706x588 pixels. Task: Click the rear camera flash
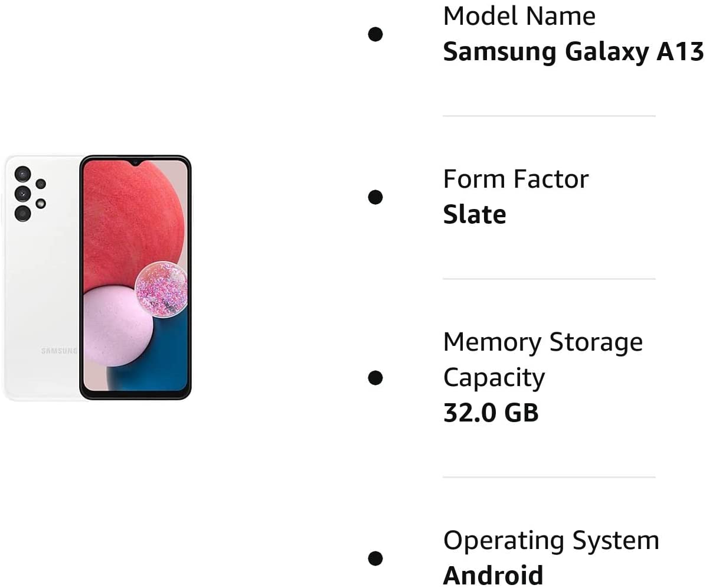pyautogui.click(x=40, y=203)
